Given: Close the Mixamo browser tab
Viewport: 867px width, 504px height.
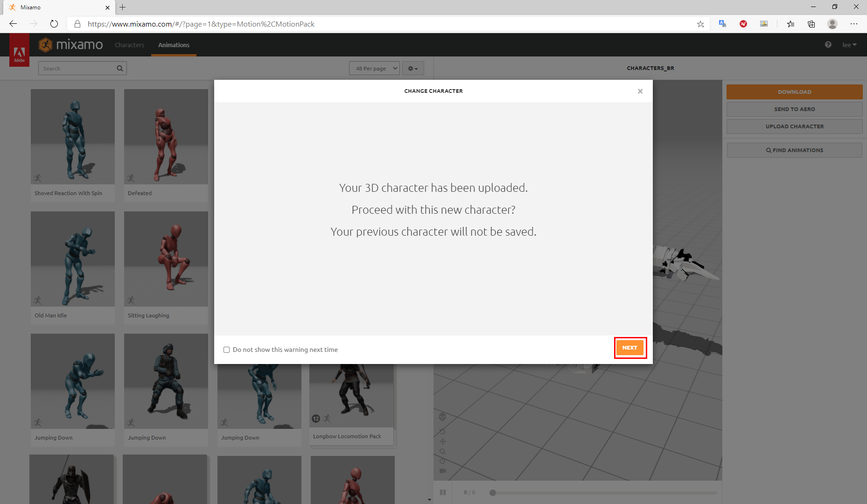Looking at the screenshot, I should 107,7.
